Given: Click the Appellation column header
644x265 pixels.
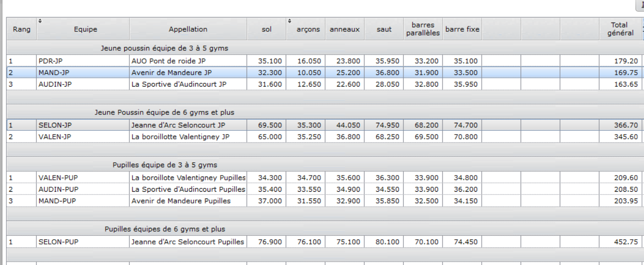Looking at the screenshot, I should point(188,29).
